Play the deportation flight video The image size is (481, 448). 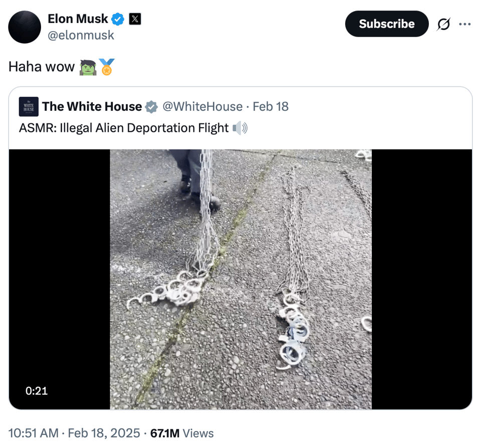click(241, 279)
